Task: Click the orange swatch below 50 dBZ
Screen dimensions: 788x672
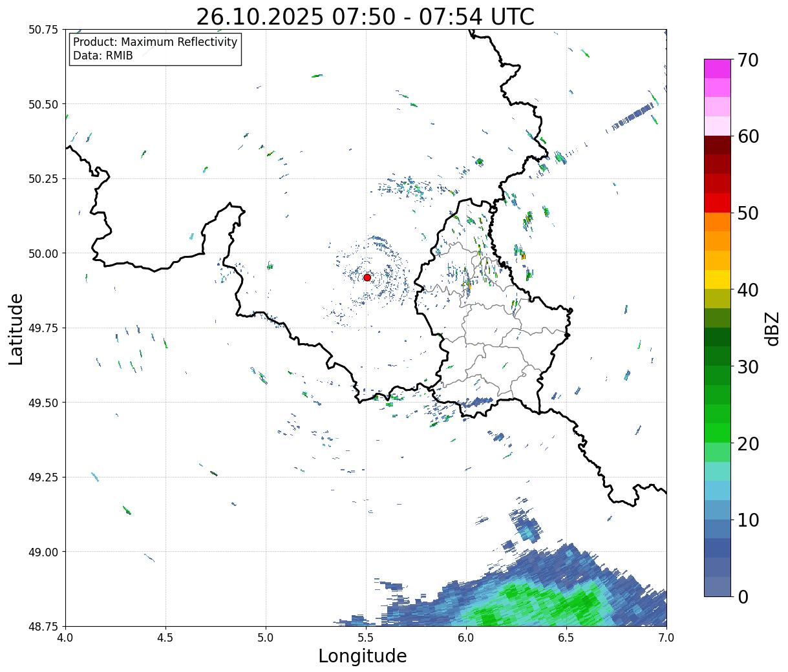Action: click(x=718, y=222)
